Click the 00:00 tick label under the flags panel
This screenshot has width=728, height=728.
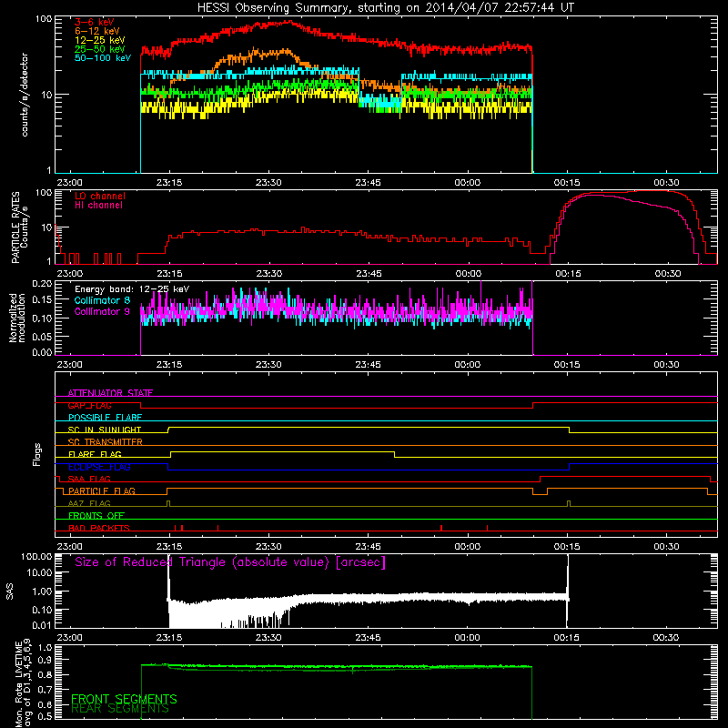point(468,547)
